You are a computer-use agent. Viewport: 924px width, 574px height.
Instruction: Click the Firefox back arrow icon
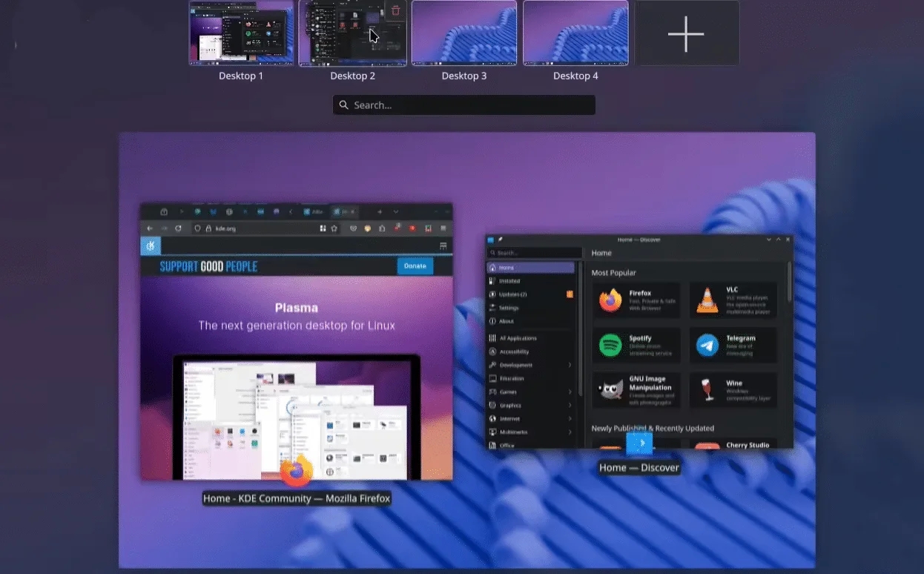pos(150,228)
